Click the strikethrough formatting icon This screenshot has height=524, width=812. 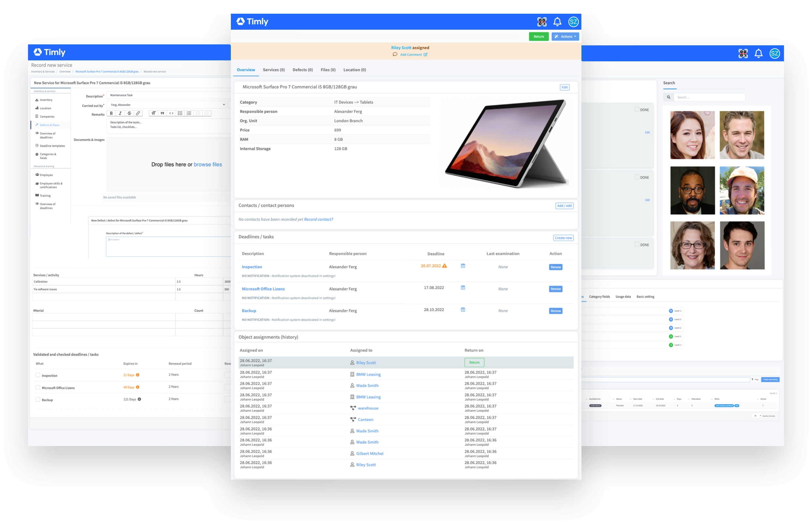point(129,113)
